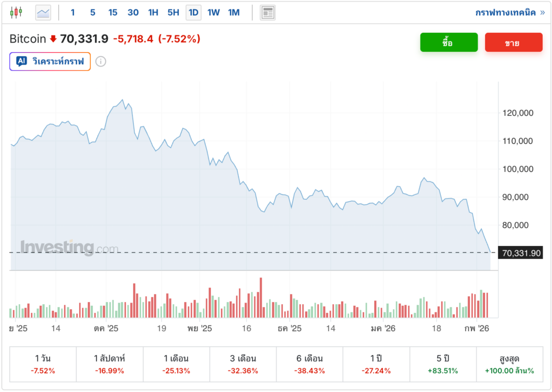Select the 1 ปี performance range
Viewport: 552px width, 392px height.
(376, 364)
